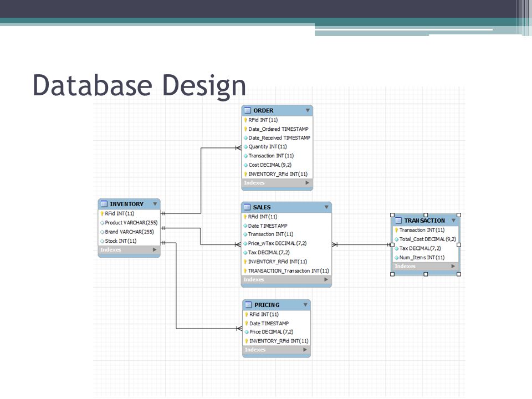This screenshot has height=399, width=532.
Task: Click key icon beside ORDER RFid INT(11)
Action: (245, 120)
